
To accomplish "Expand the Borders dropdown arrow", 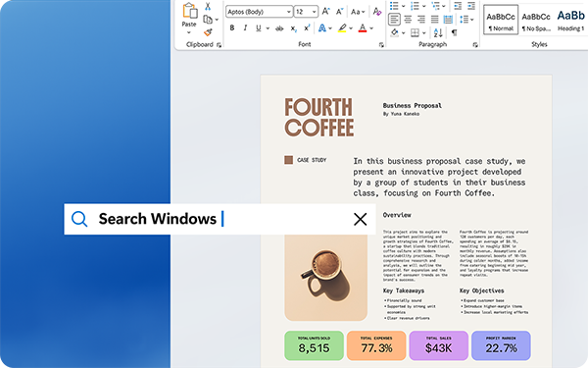I will (424, 33).
